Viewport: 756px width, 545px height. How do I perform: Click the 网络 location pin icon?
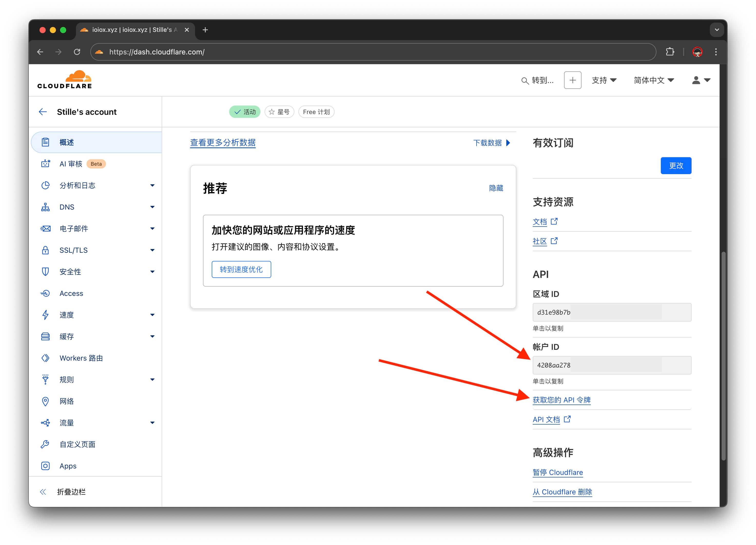coord(45,401)
